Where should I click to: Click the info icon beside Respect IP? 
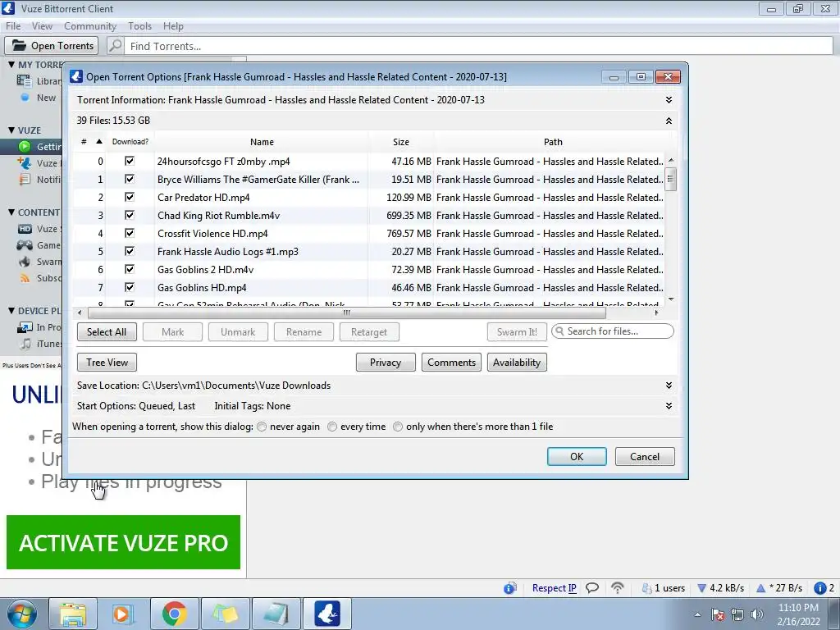(x=510, y=588)
